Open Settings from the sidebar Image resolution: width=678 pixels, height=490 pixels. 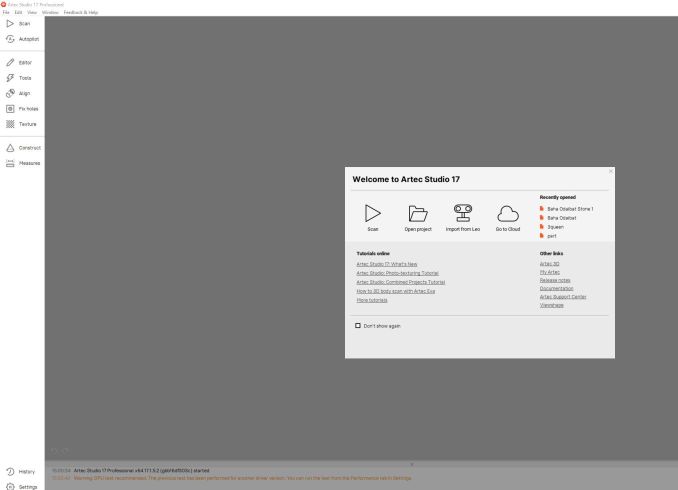point(22,487)
